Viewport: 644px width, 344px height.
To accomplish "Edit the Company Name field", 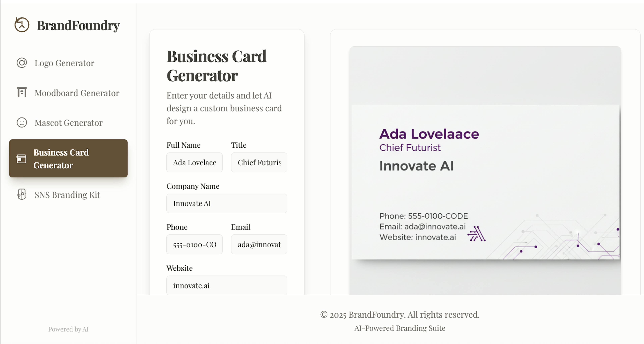I will pyautogui.click(x=227, y=203).
